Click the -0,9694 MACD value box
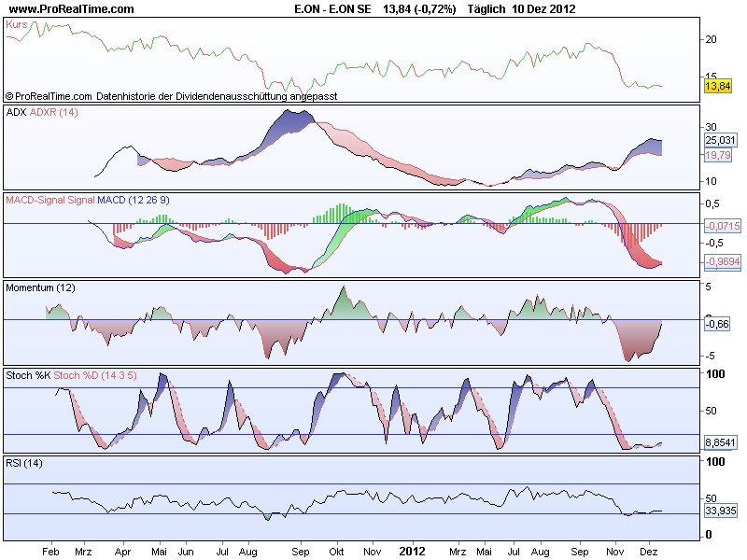This screenshot has height=560, width=747. pyautogui.click(x=723, y=261)
